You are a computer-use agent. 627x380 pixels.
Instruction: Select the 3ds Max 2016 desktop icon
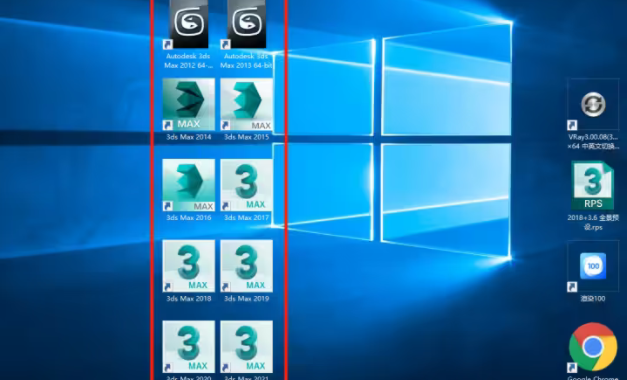click(188, 185)
